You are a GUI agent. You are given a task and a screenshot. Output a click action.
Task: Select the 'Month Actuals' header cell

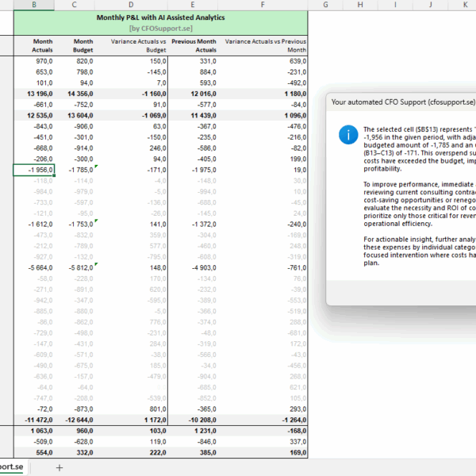coord(34,45)
